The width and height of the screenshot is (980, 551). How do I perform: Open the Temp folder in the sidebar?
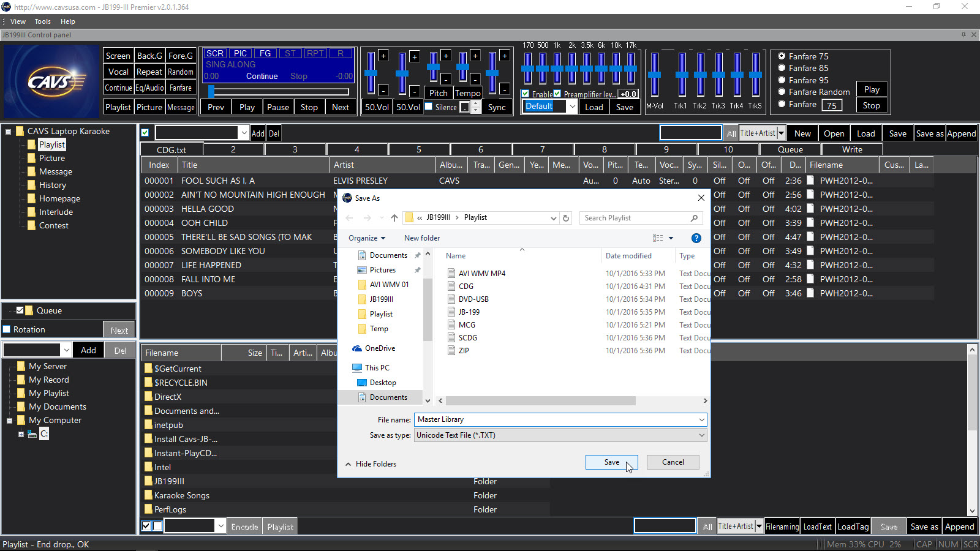(x=373, y=329)
